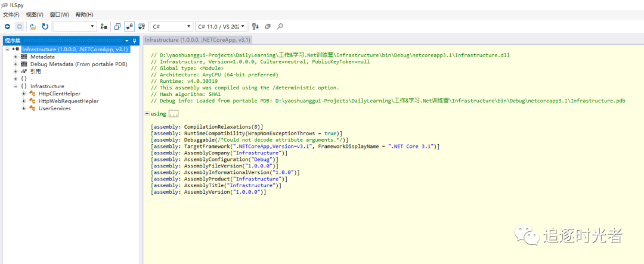Click the Collapse all tree nodes icon

coord(268,27)
